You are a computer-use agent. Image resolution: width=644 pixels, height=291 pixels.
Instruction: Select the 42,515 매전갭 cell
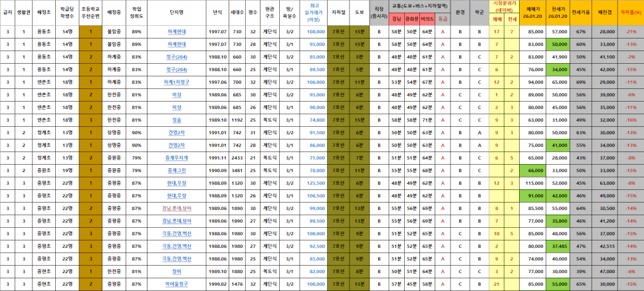(604, 246)
